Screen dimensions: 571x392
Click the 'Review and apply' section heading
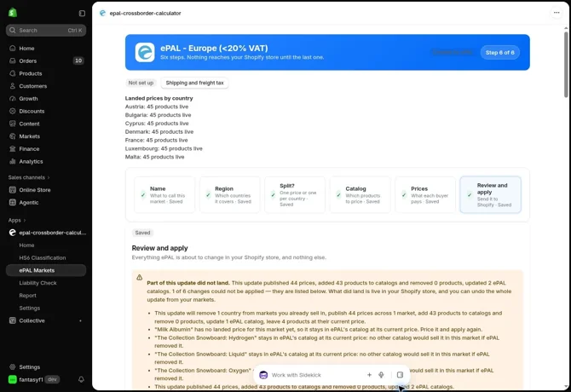160,248
